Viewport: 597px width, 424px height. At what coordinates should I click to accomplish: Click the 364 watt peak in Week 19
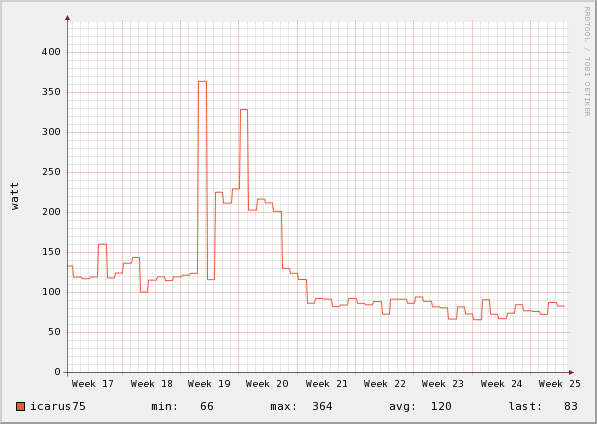[202, 81]
